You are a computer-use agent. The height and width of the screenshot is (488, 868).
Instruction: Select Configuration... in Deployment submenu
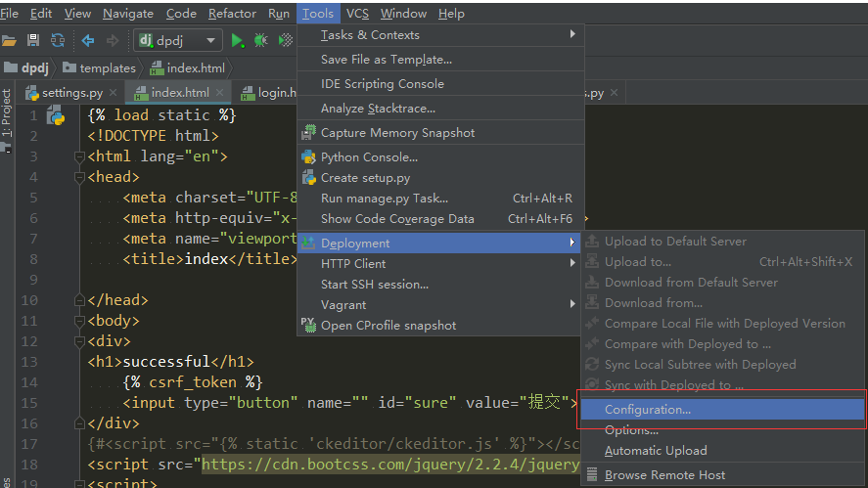tap(648, 410)
